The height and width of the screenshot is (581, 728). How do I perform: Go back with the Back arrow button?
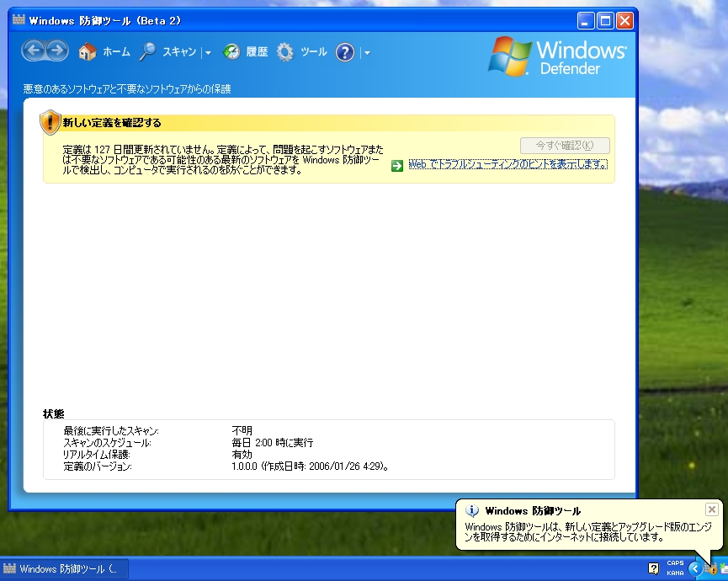[x=34, y=51]
